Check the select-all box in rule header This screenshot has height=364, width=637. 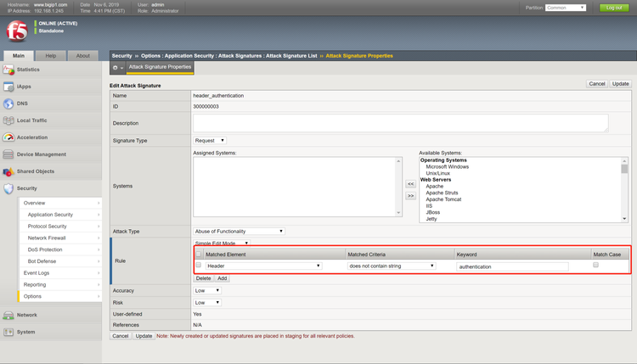tap(199, 254)
